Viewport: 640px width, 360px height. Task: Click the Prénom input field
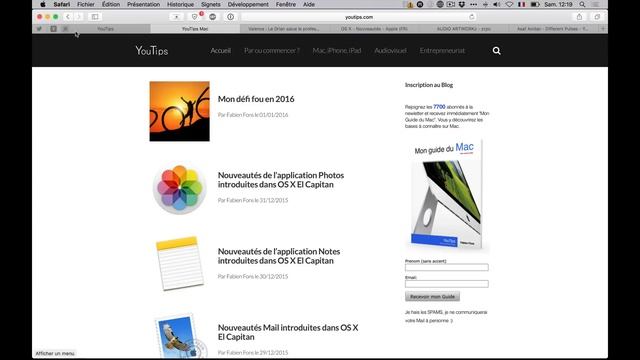(x=447, y=267)
